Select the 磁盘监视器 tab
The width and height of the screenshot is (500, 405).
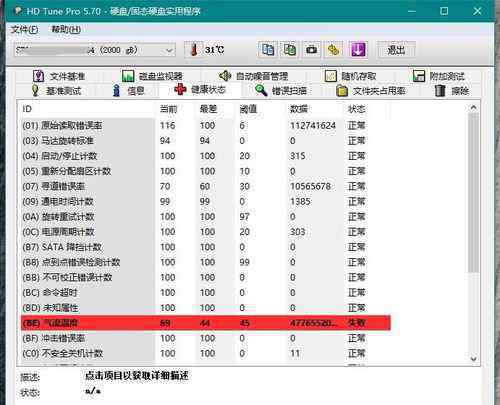(152, 76)
